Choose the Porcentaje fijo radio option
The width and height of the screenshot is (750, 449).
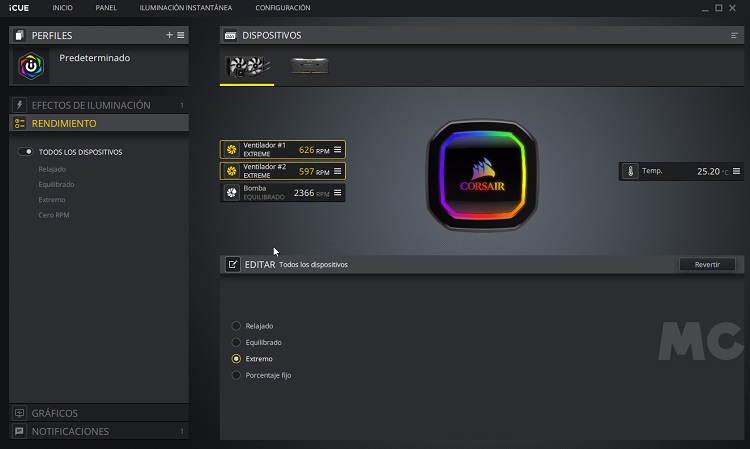pos(236,375)
